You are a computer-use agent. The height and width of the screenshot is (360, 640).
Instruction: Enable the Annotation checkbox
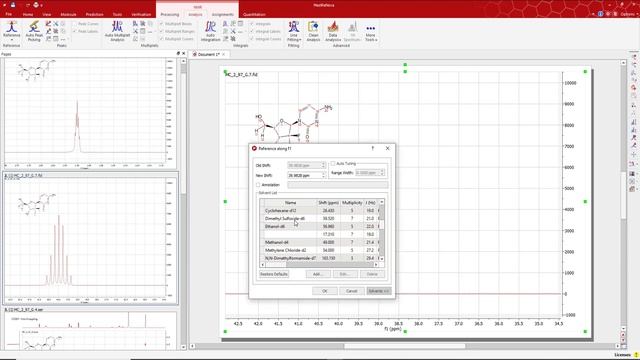pyautogui.click(x=258, y=185)
